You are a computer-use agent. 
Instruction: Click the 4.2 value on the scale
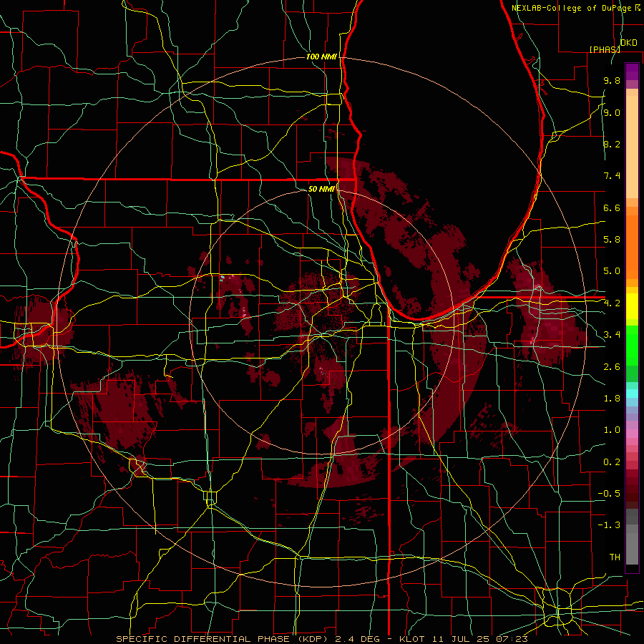[x=612, y=303]
